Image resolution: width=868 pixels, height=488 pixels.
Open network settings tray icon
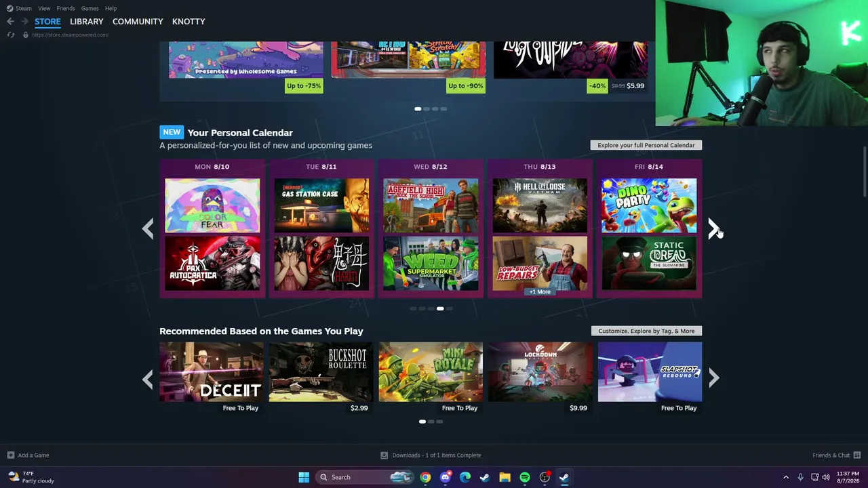(x=814, y=477)
